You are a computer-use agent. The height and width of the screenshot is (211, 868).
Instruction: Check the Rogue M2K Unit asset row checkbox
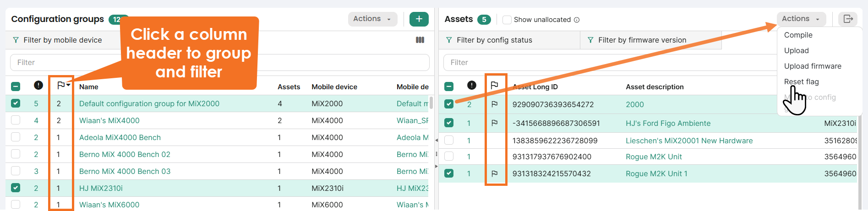(449, 157)
